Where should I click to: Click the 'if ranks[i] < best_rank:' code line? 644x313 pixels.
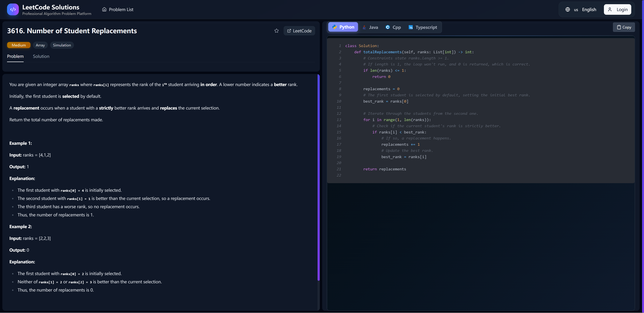pyautogui.click(x=399, y=132)
